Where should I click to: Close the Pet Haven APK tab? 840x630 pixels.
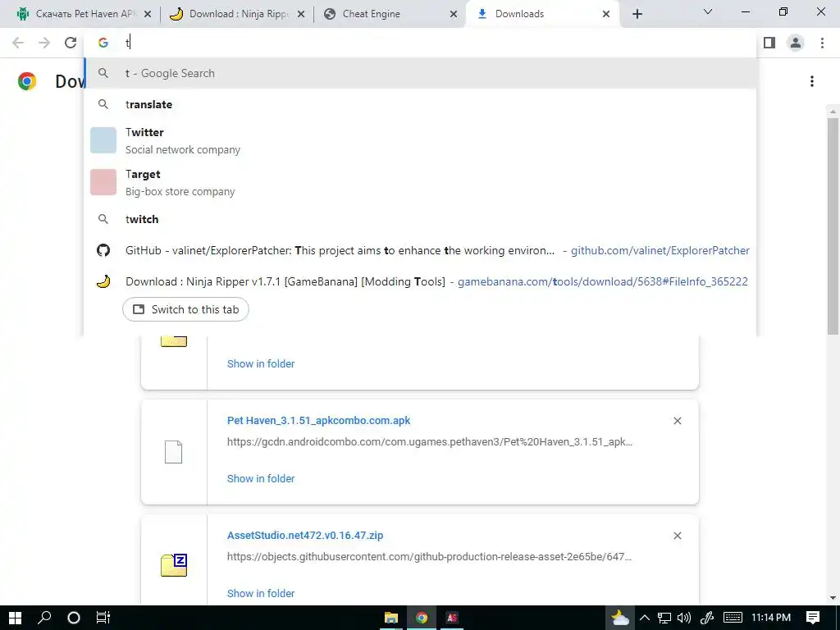tap(148, 14)
